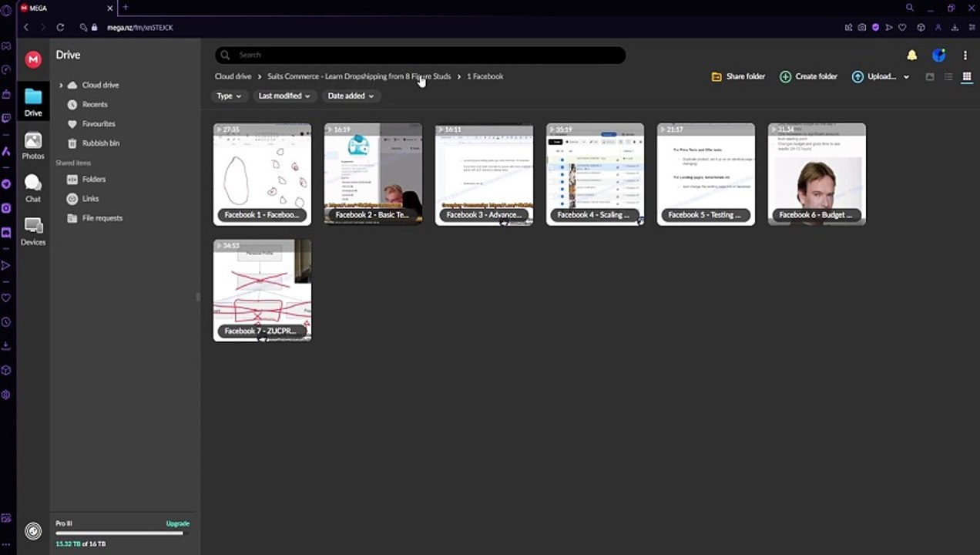Select the Facebook 3 - Advance video
This screenshot has height=555, width=980.
pos(484,174)
